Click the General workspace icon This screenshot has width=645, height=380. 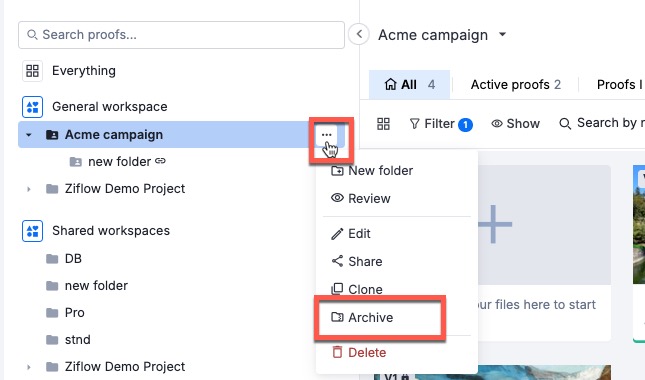tap(32, 107)
